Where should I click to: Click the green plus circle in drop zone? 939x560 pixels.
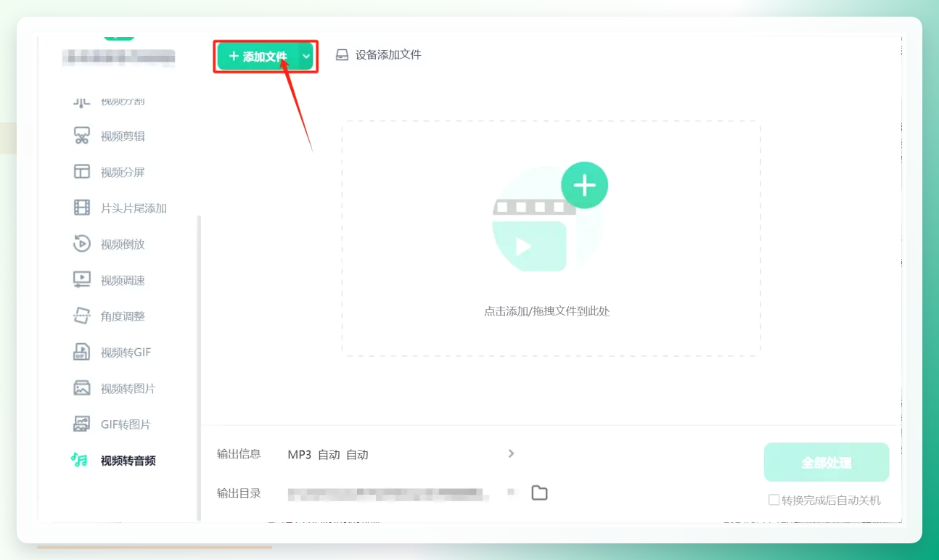pos(584,186)
